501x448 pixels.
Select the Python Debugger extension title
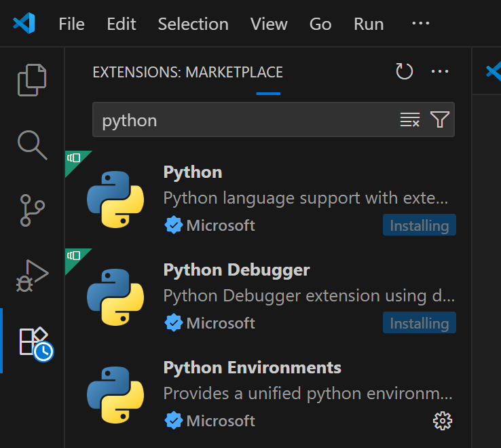click(x=236, y=270)
